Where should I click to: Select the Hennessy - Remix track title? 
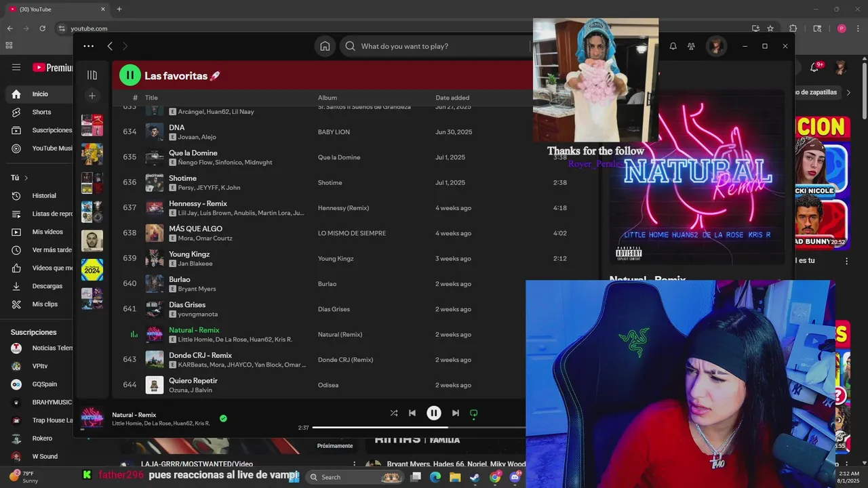198,203
